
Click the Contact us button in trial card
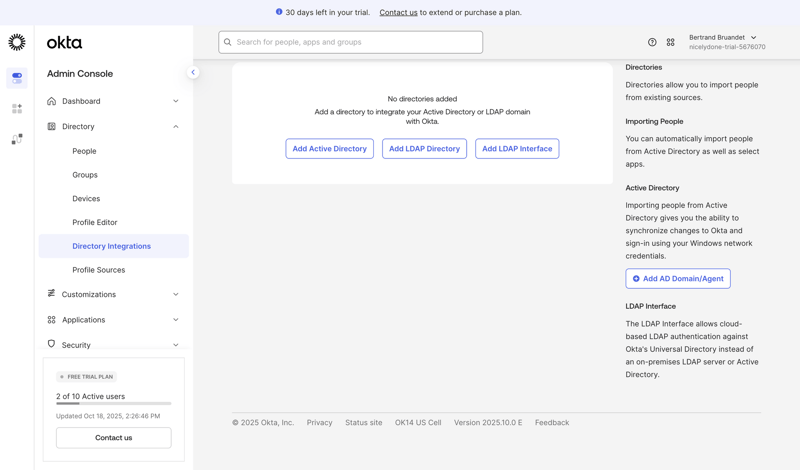[114, 438]
